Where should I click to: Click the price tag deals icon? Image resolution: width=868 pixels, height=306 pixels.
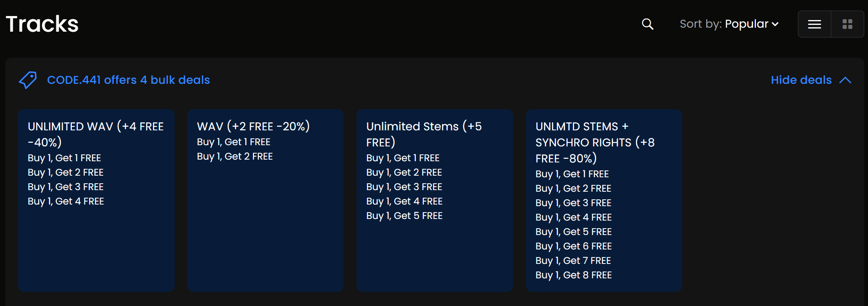(28, 80)
